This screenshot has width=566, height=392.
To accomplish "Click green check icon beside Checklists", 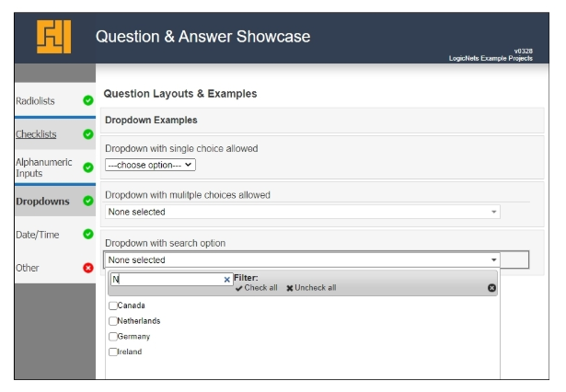I will click(88, 134).
